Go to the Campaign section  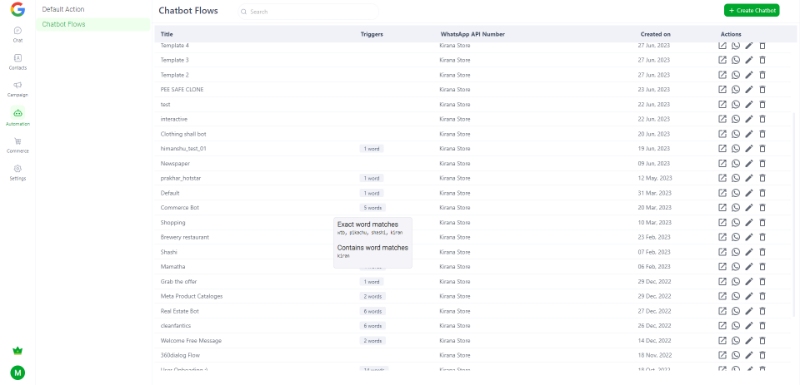pos(17,89)
